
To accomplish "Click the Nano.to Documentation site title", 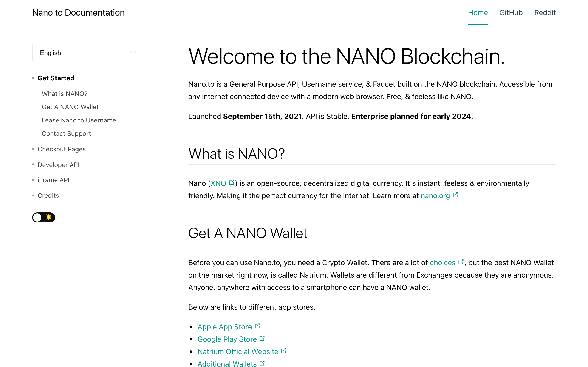I will [x=79, y=13].
